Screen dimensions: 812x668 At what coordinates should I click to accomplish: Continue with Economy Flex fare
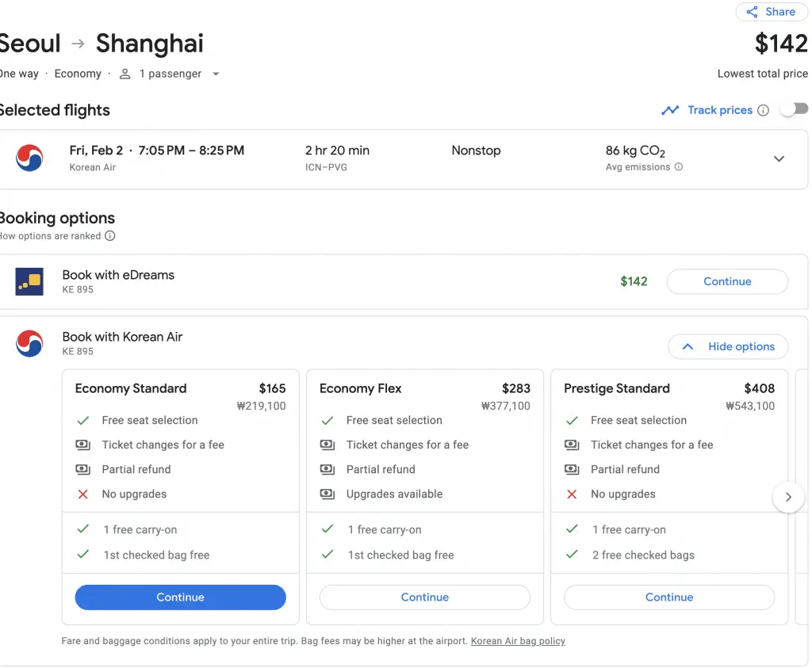click(x=425, y=597)
